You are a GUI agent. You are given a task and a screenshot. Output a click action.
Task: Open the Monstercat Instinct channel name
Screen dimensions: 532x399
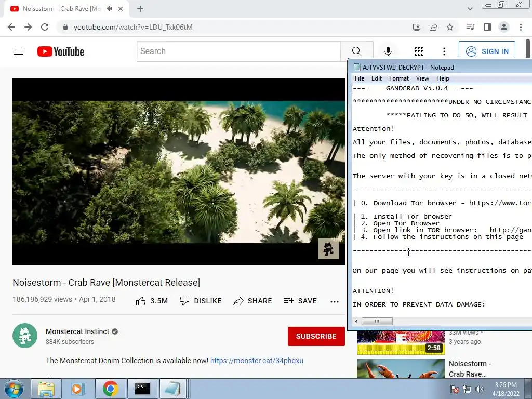click(77, 331)
